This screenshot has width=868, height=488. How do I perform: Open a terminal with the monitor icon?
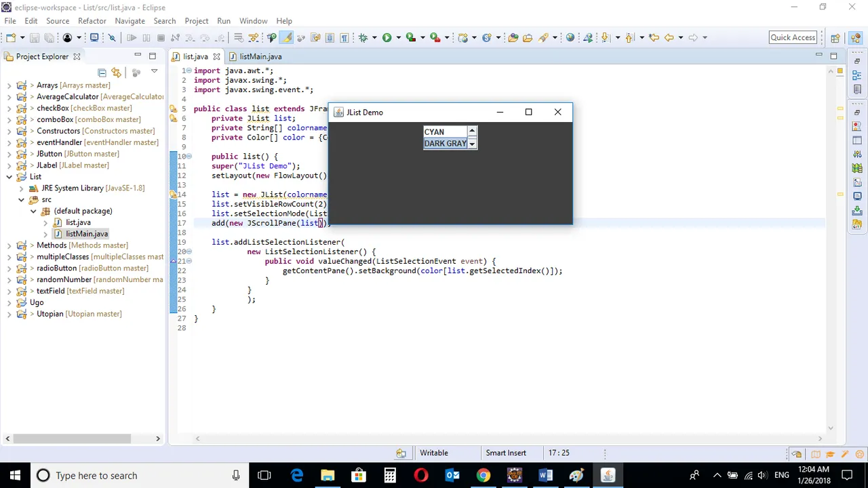point(94,37)
